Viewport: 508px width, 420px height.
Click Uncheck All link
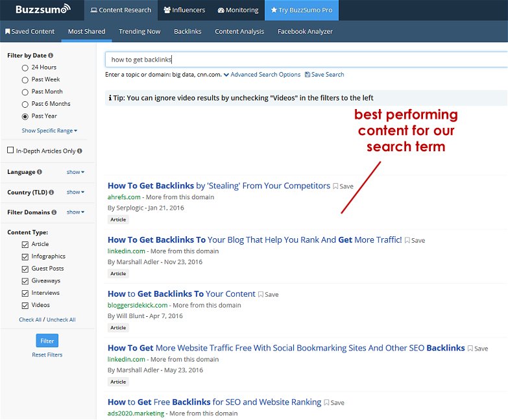click(61, 319)
